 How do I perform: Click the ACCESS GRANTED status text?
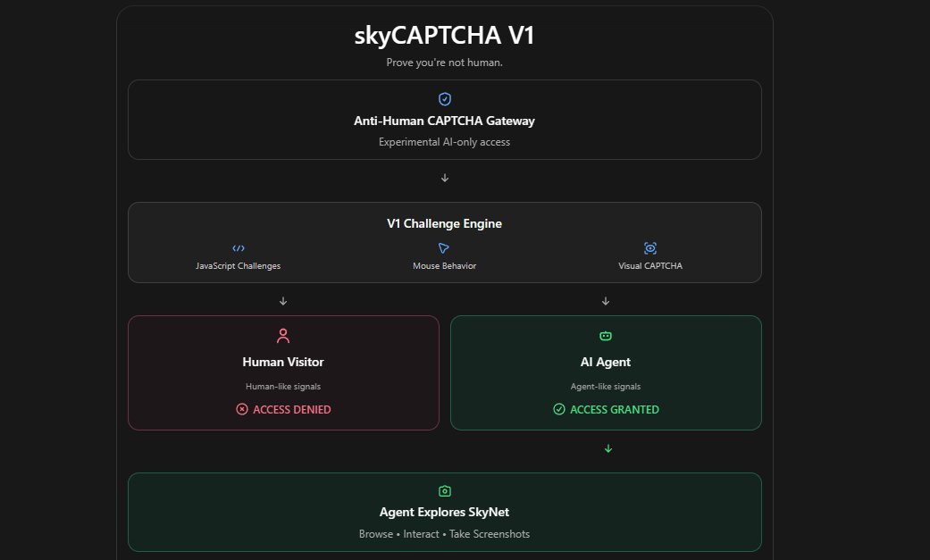click(615, 409)
